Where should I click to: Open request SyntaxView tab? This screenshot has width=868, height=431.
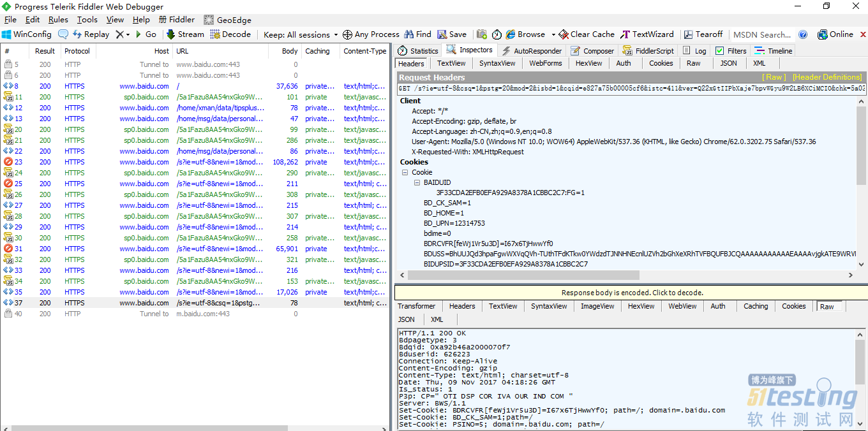[497, 63]
